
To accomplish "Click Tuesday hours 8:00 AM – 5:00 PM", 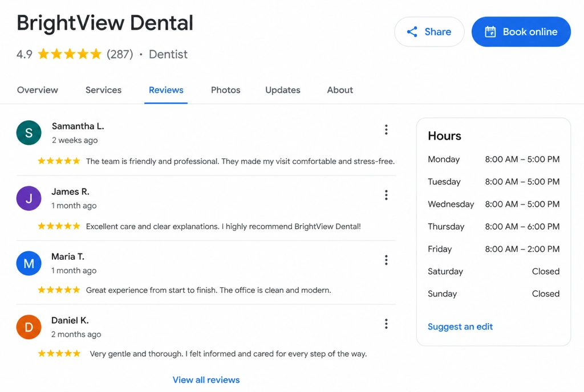I will coord(522,182).
